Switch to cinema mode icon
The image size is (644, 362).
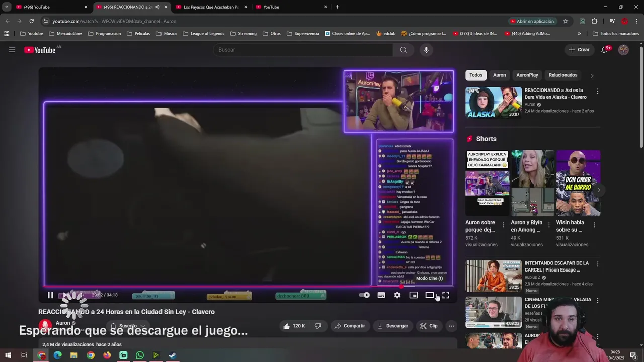(x=430, y=295)
